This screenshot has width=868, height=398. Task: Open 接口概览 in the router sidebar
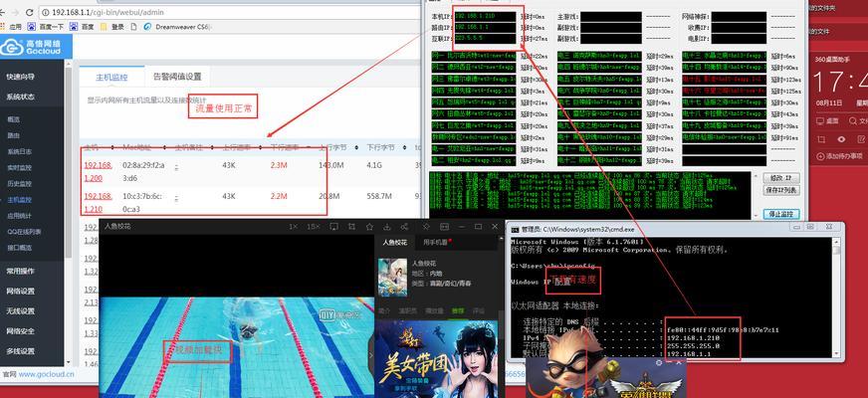pyautogui.click(x=19, y=248)
